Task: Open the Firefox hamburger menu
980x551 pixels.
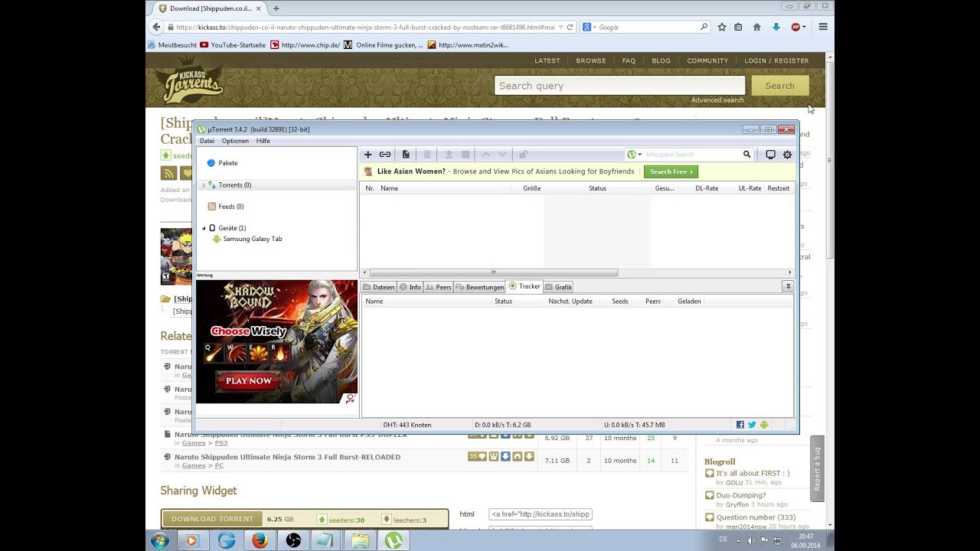Action: pos(823,27)
